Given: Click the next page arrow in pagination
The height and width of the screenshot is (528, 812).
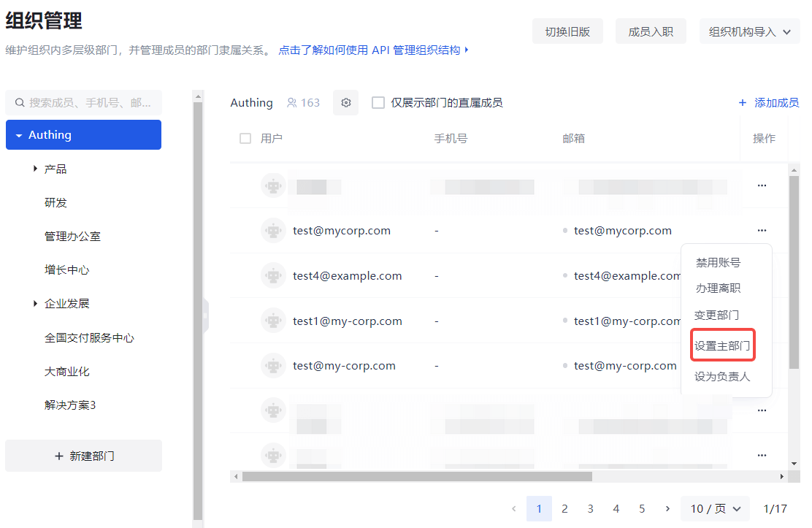Looking at the screenshot, I should [x=667, y=508].
